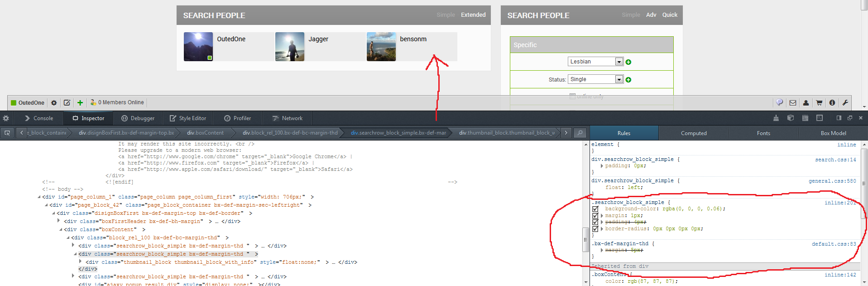Click the Quick search link
The width and height of the screenshot is (868, 286).
(670, 15)
